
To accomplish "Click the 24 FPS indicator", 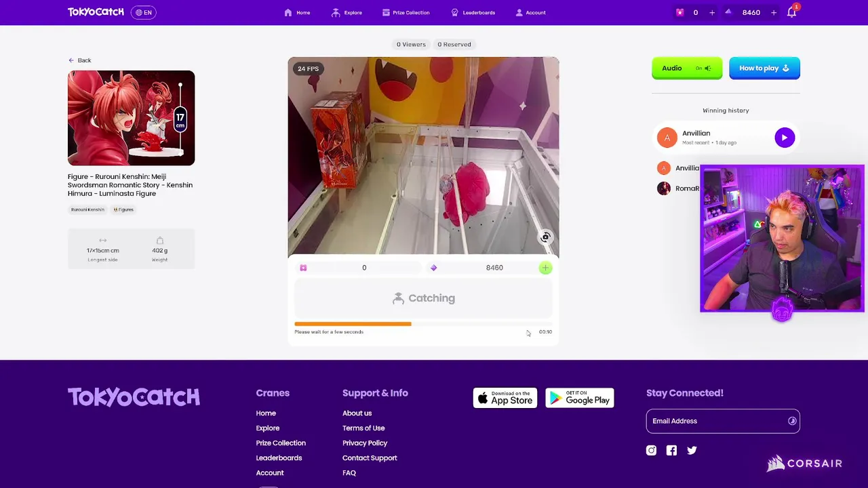I will click(308, 68).
